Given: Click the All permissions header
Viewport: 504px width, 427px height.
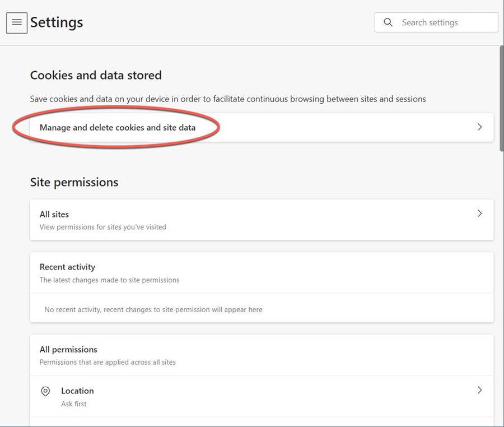Looking at the screenshot, I should [68, 350].
